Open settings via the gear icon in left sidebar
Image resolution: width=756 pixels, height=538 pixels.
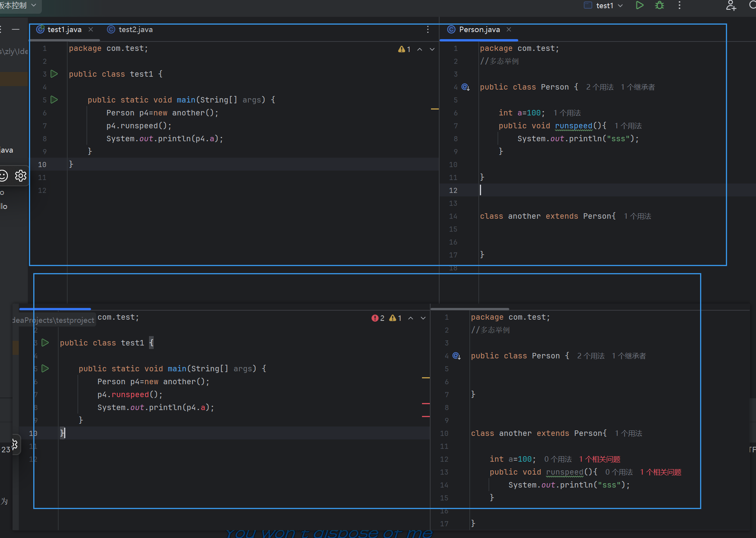(21, 176)
